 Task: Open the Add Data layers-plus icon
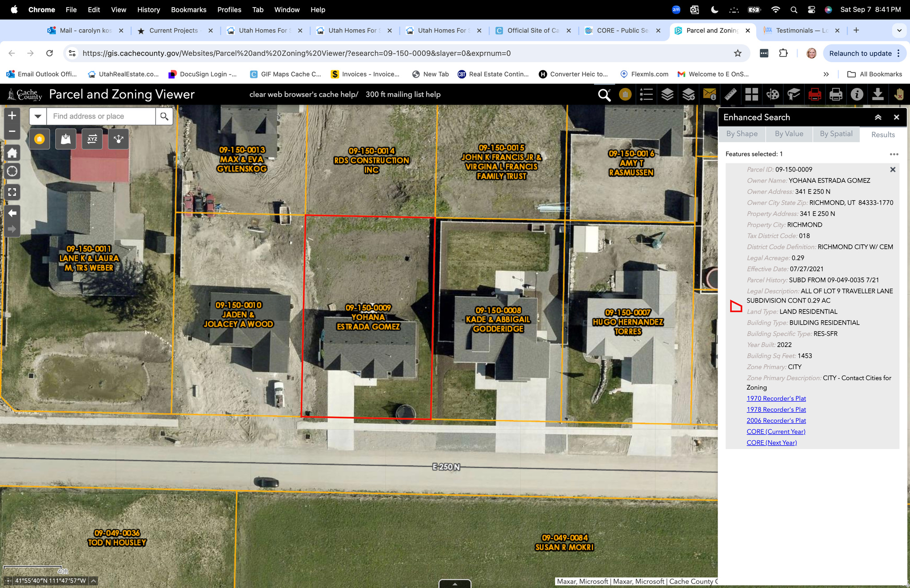tap(688, 95)
